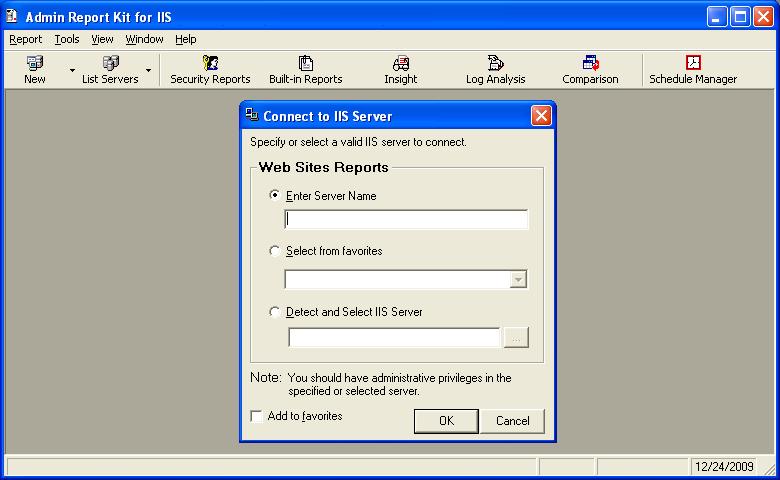Minimize the Admin Report Kit window
The width and height of the screenshot is (780, 480).
point(717,17)
